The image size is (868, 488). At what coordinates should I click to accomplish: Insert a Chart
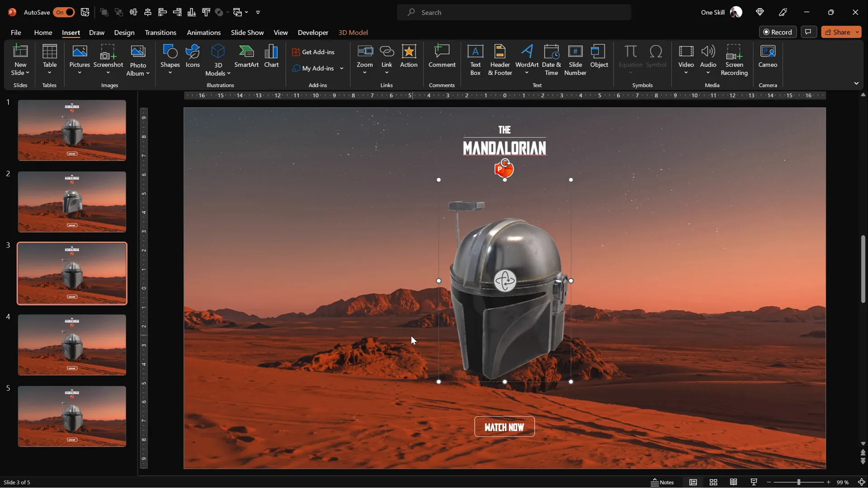271,56
